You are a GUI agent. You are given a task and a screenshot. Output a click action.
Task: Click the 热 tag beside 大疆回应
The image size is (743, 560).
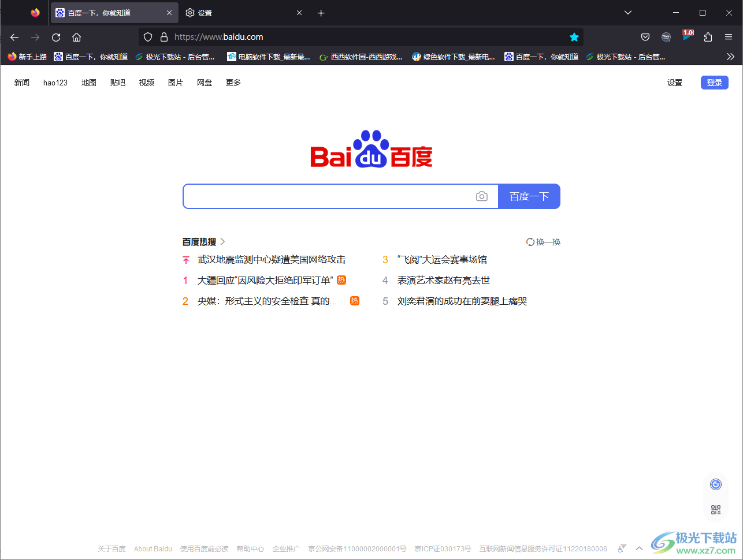pyautogui.click(x=341, y=280)
